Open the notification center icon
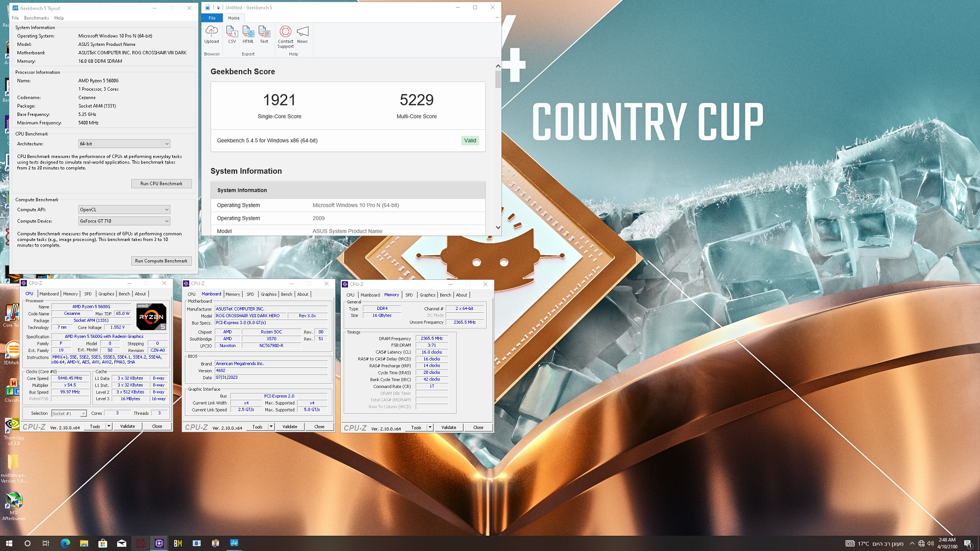980x551 pixels. (968, 543)
